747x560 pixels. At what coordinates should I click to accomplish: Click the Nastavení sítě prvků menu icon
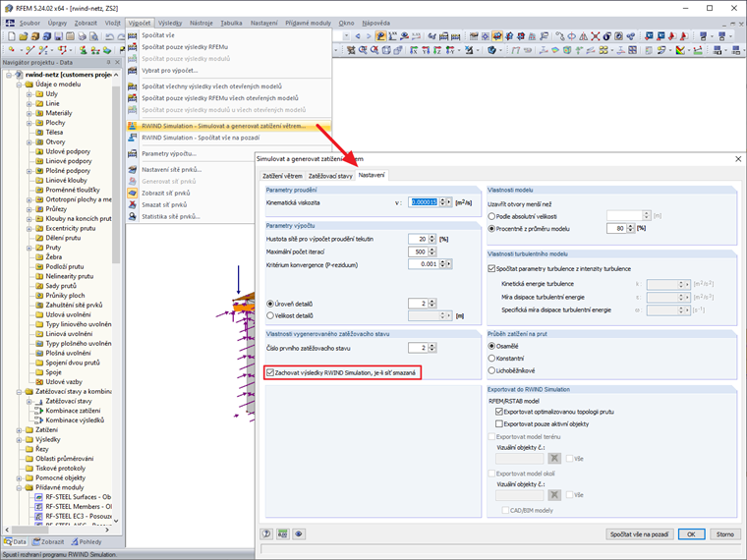point(133,170)
